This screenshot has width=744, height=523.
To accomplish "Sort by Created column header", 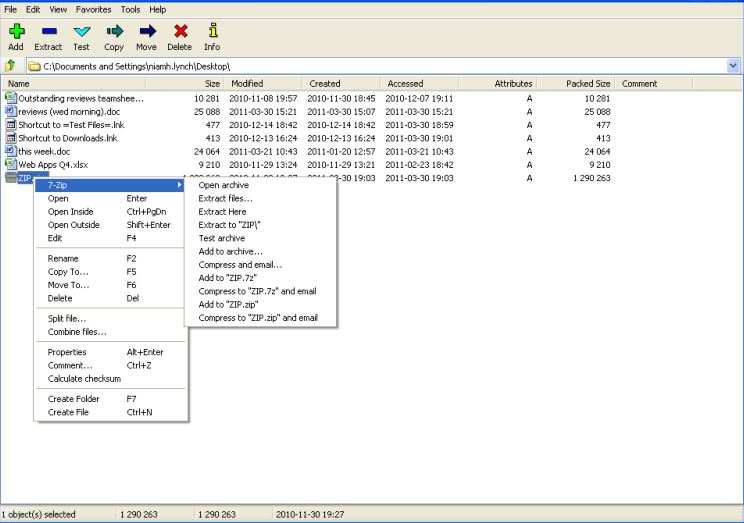I will click(341, 84).
